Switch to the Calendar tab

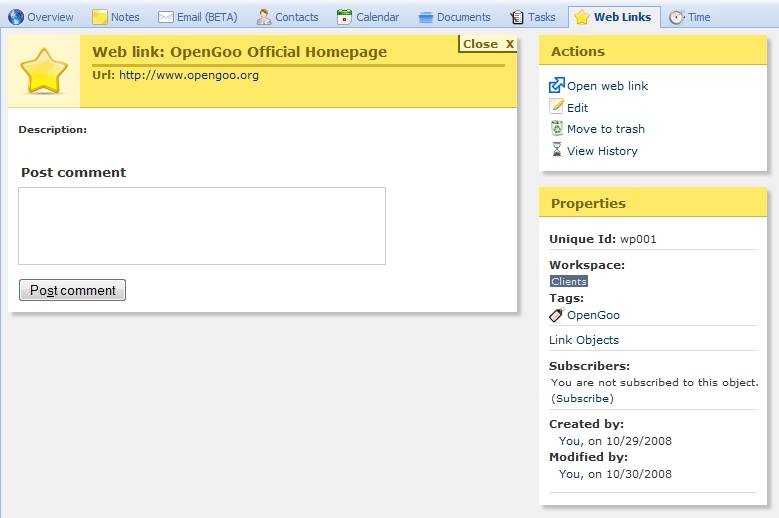click(368, 17)
